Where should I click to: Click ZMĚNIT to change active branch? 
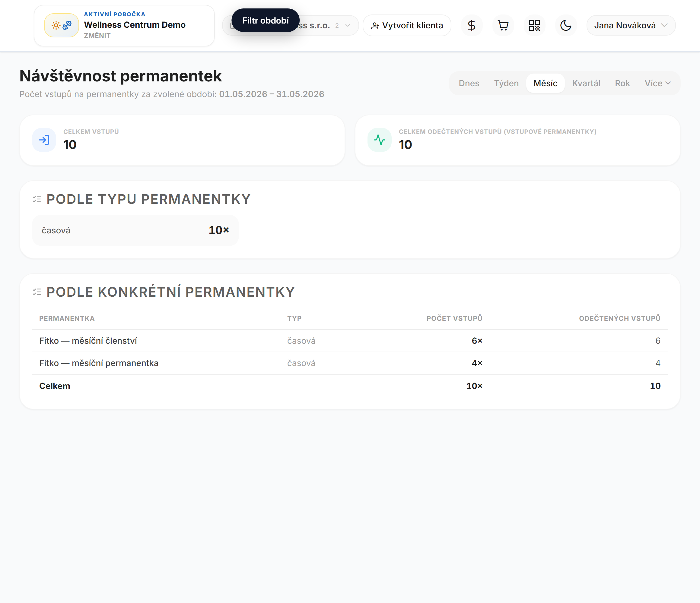pyautogui.click(x=97, y=36)
